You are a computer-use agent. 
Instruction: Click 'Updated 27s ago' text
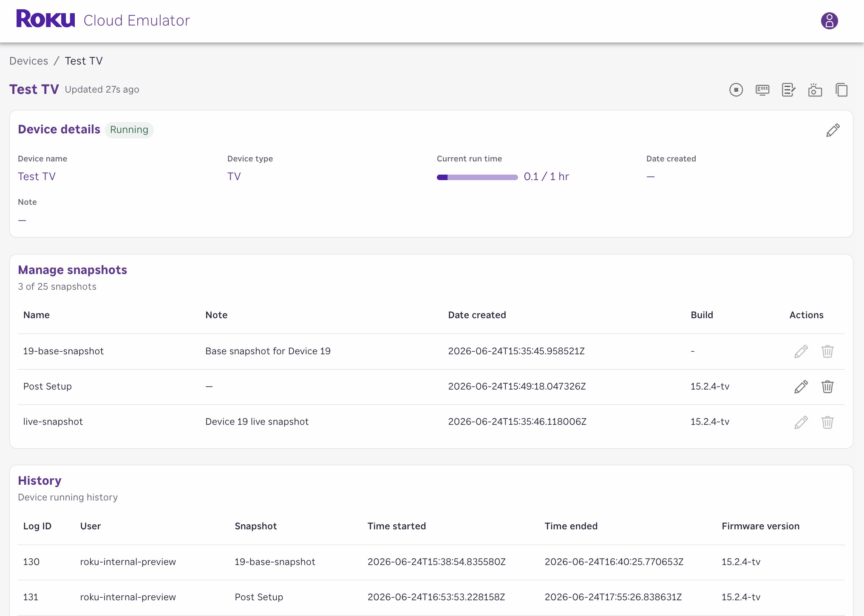(x=102, y=89)
